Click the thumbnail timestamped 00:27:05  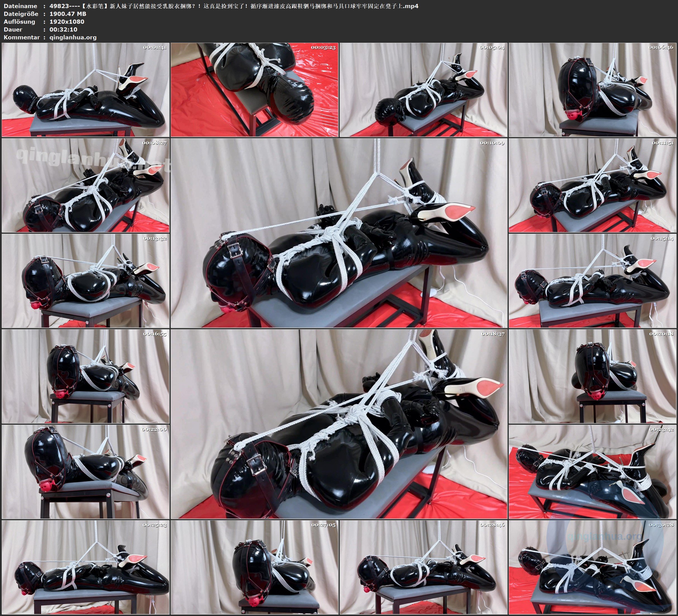[254, 567]
